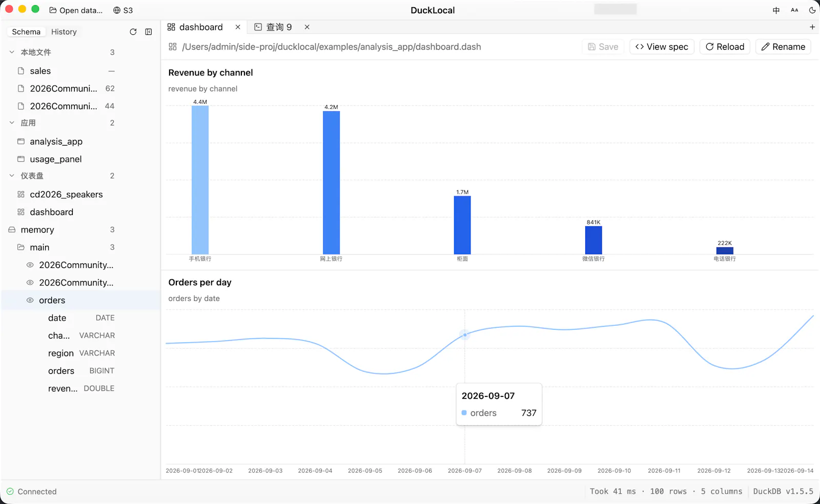Screen dimensions: 820x504
Task: Select the orders BIGINT column
Action: (x=81, y=371)
